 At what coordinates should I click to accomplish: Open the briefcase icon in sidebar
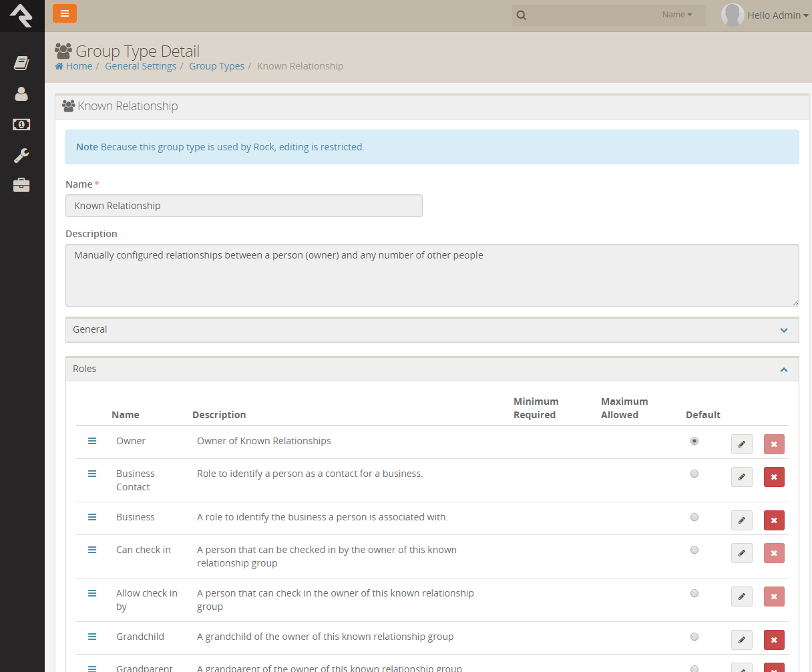(x=21, y=185)
